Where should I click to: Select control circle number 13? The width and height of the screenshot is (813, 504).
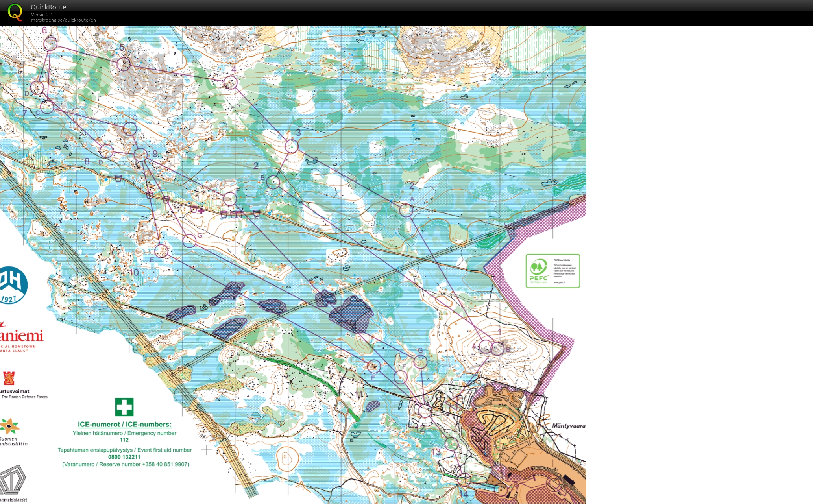point(452,444)
